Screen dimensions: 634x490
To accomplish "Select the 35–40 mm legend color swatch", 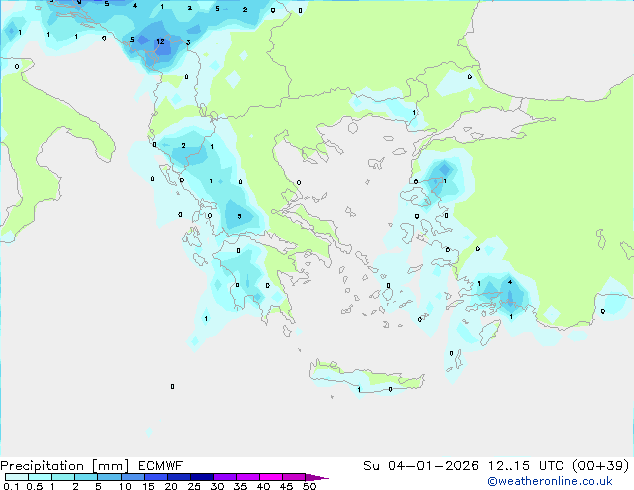I will (247, 477).
